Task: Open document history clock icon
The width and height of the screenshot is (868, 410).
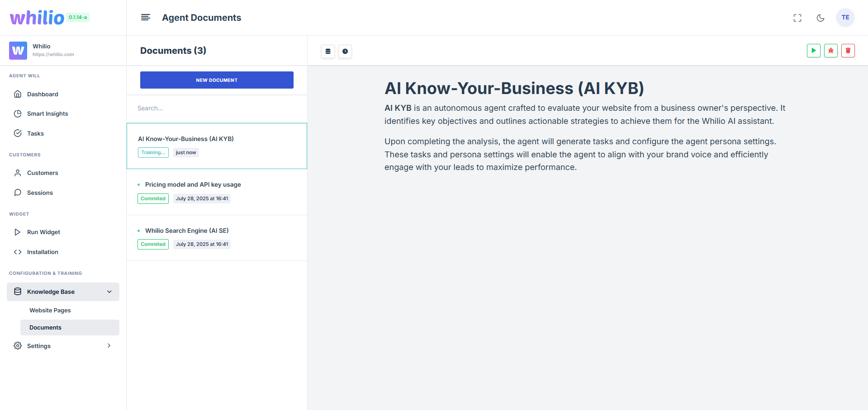Action: coord(345,51)
